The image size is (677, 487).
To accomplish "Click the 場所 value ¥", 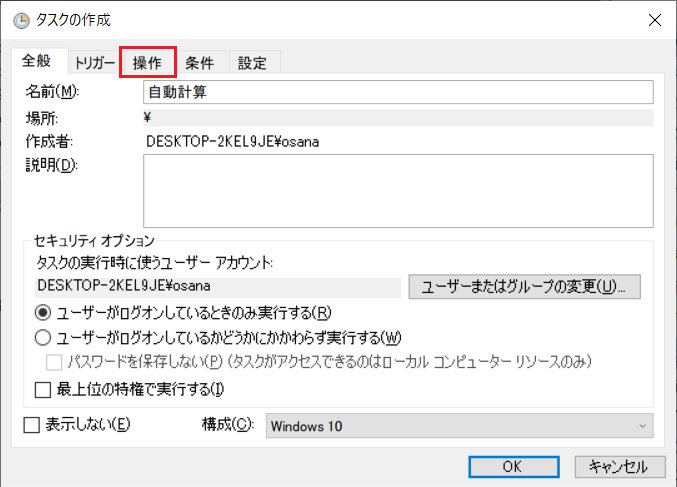I will [x=398, y=117].
